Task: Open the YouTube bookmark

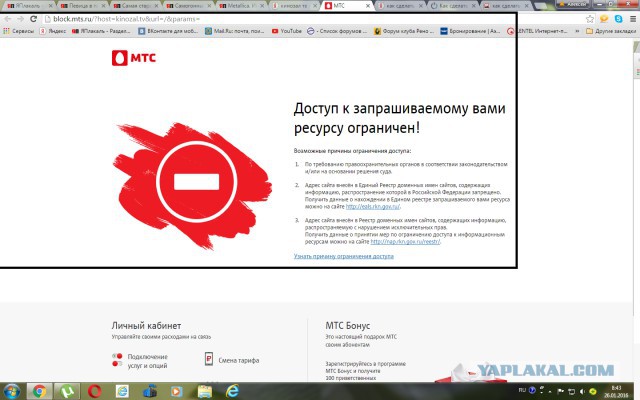Action: click(x=287, y=31)
